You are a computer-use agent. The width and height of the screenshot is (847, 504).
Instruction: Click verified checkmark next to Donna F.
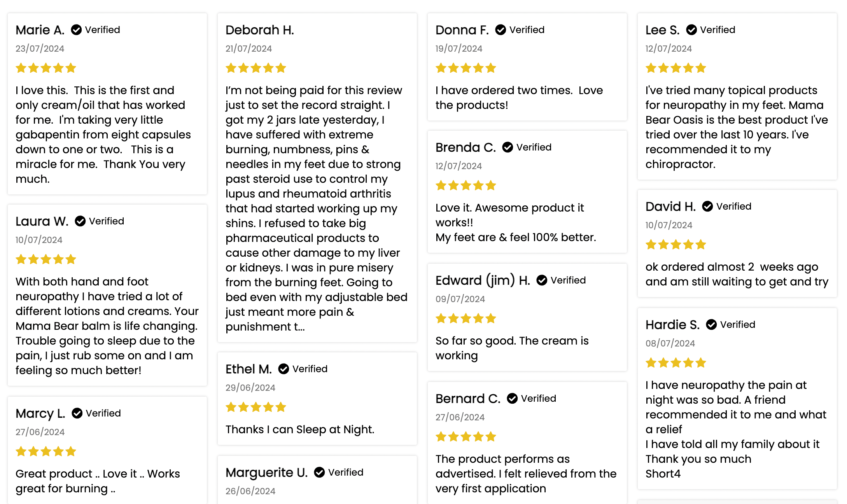500,30
